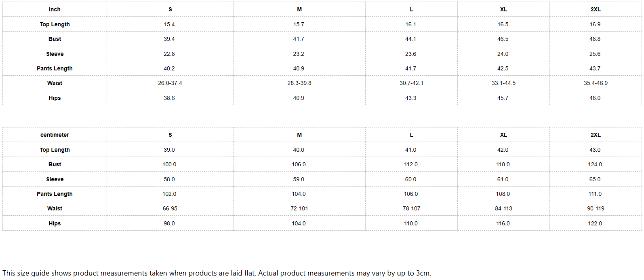Click the Hips row label in centimeter table

pyautogui.click(x=55, y=223)
